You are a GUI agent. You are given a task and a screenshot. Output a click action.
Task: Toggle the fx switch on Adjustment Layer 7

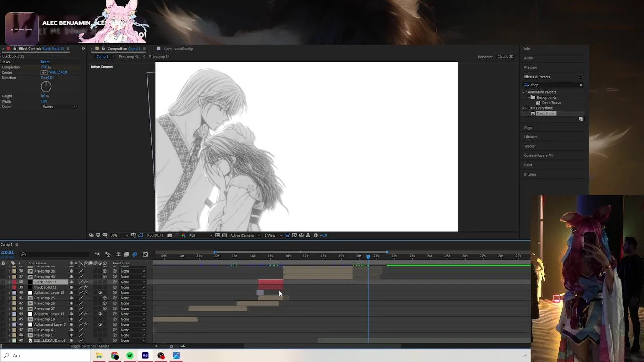pyautogui.click(x=86, y=325)
